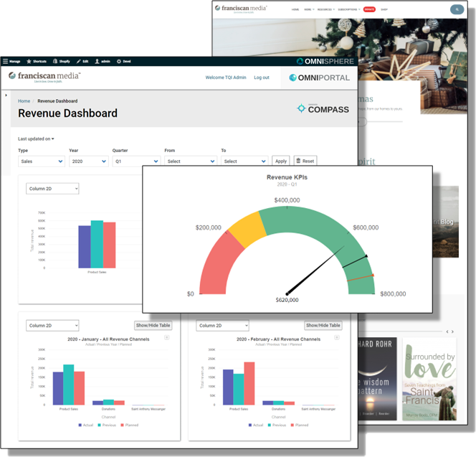Open MORE menu in the website nav
The height and width of the screenshot is (457, 476).
click(x=309, y=9)
